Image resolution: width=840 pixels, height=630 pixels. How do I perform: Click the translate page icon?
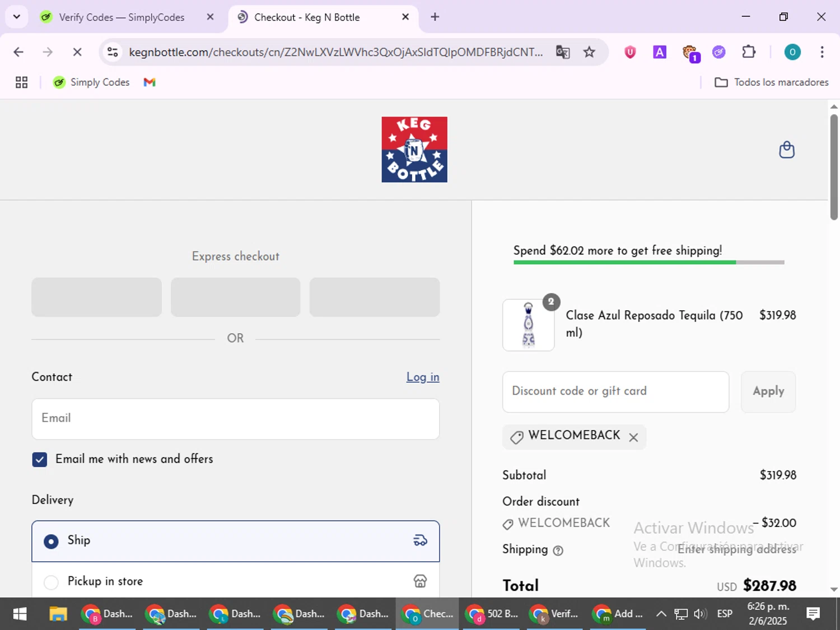click(563, 52)
